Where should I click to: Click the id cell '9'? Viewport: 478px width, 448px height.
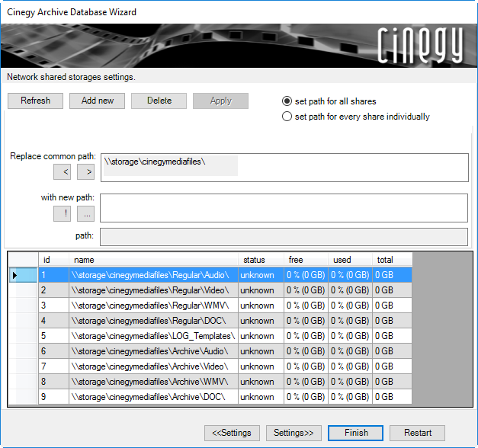(x=53, y=397)
